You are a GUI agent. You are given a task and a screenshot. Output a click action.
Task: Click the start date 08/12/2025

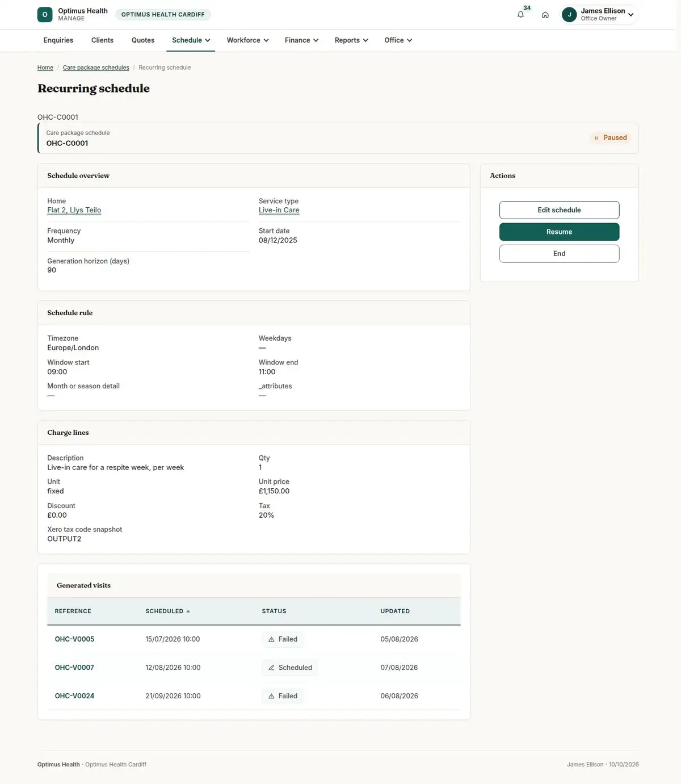tap(278, 240)
